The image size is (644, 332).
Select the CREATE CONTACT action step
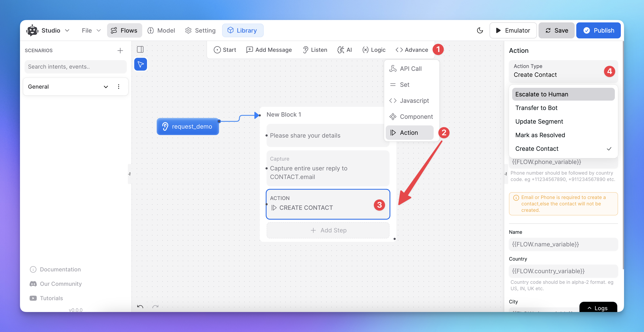point(328,204)
